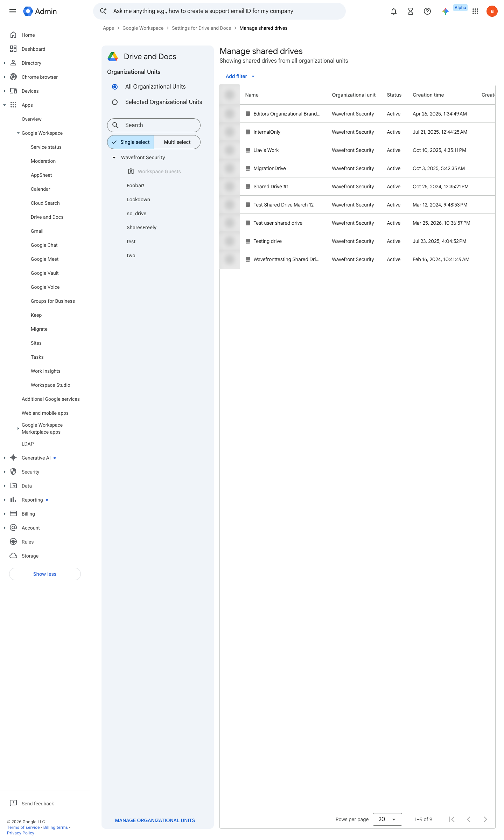
Task: Click the Reporting bar chart icon
Action: click(x=13, y=500)
